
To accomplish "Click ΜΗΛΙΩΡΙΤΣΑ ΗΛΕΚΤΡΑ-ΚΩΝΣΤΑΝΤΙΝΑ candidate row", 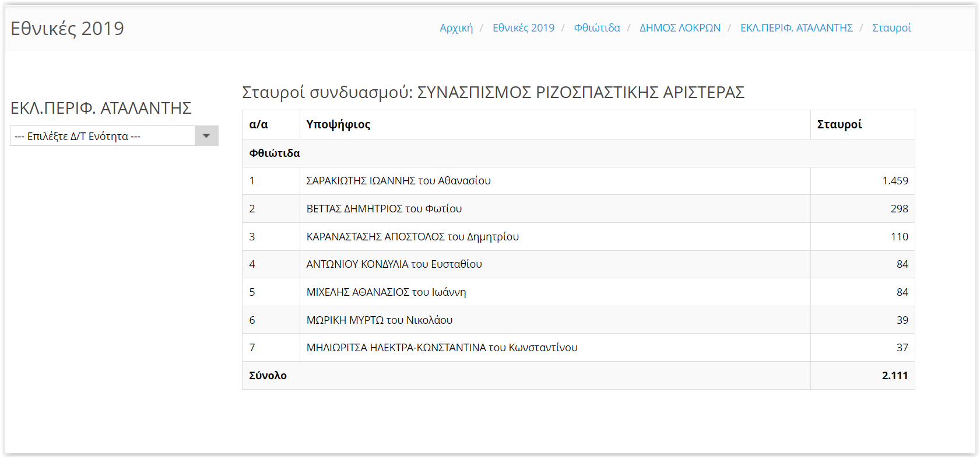I will (441, 348).
